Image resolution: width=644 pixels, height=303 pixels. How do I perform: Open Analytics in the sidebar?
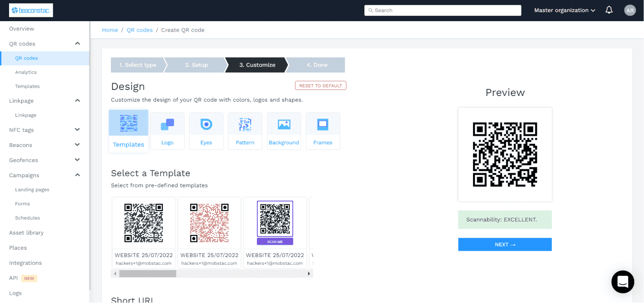[26, 72]
